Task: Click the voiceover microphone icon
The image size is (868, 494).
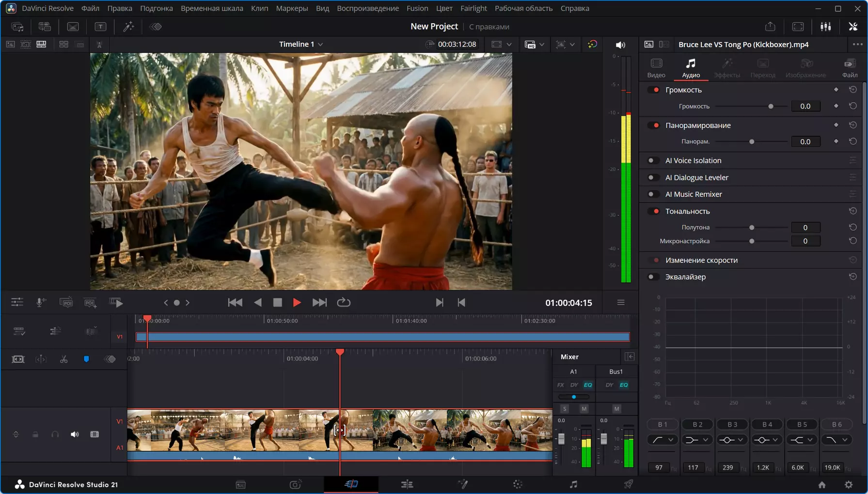Action: 42,303
